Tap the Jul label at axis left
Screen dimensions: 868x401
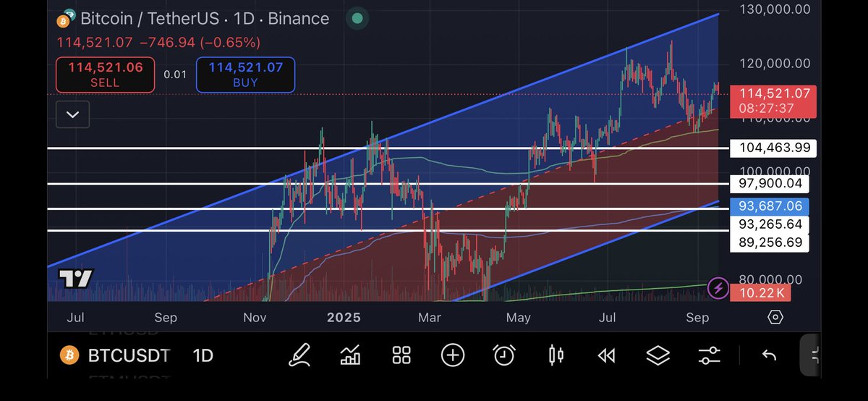(75, 317)
